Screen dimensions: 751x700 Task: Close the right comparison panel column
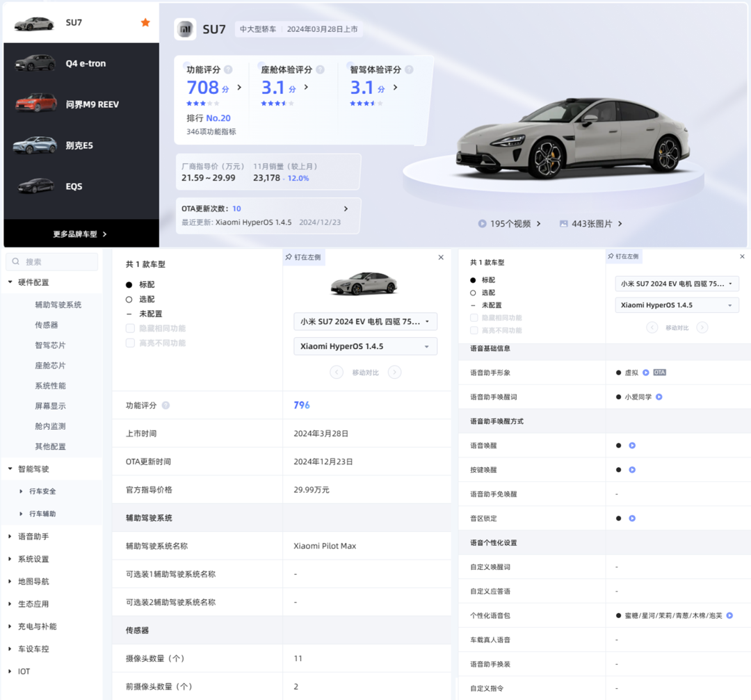tap(742, 257)
